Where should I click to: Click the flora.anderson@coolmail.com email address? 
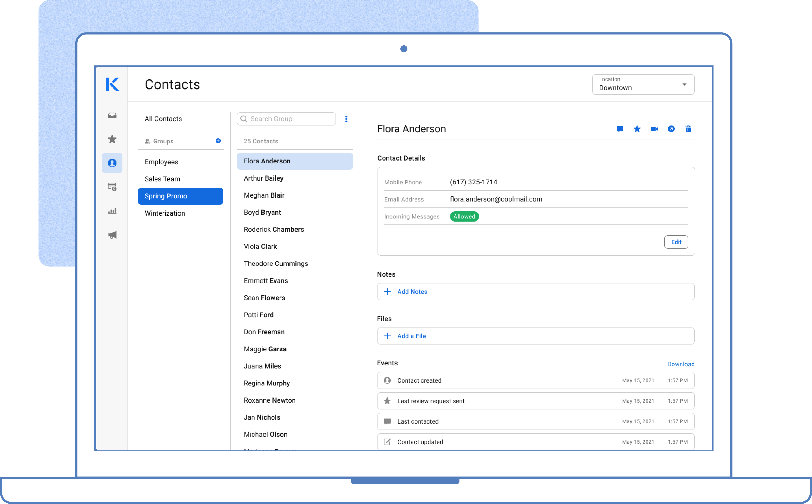(496, 199)
